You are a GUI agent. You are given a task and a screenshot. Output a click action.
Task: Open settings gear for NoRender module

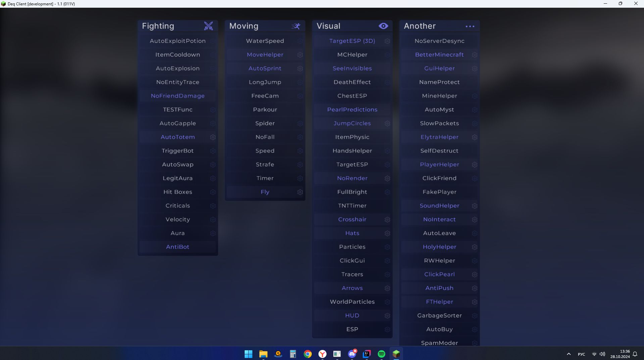pyautogui.click(x=387, y=178)
